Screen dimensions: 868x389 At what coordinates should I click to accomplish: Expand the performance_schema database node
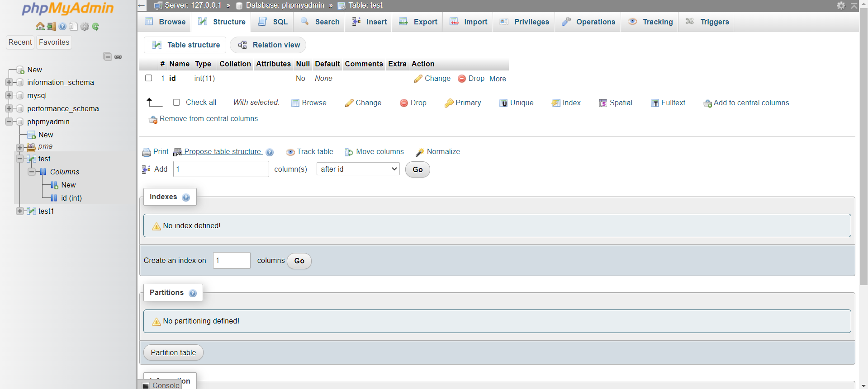click(9, 108)
